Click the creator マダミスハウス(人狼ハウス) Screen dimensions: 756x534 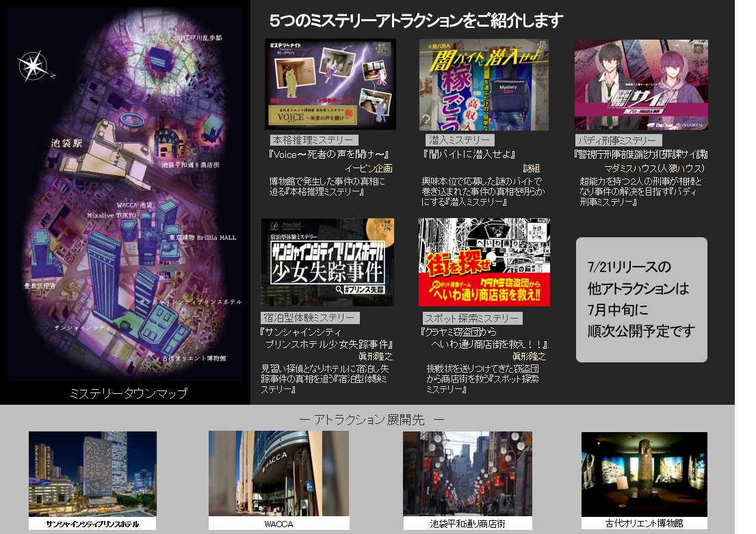(654, 168)
